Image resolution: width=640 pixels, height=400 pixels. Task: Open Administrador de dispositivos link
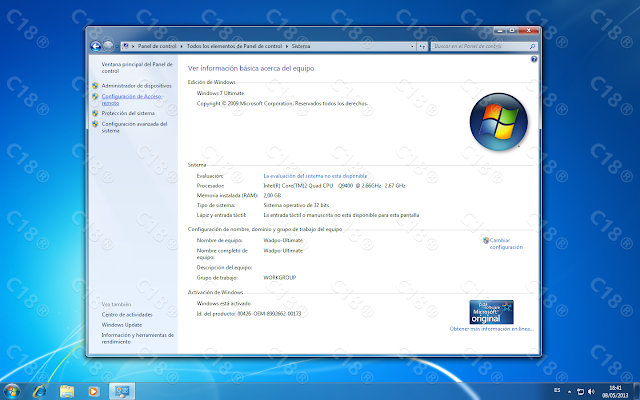[x=137, y=86]
